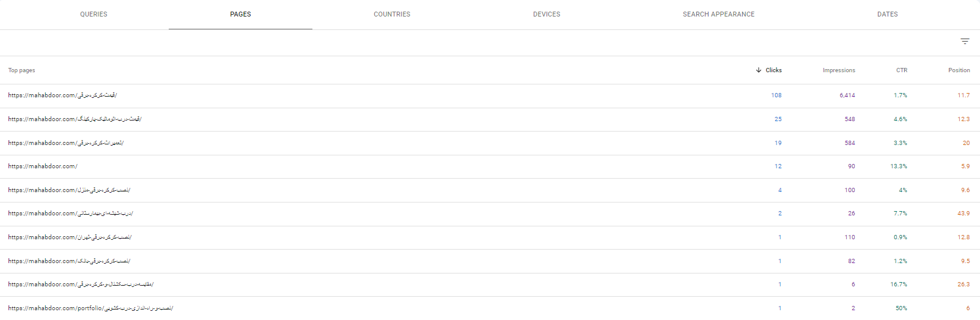
Task: Select the Pages tab
Action: click(x=240, y=14)
